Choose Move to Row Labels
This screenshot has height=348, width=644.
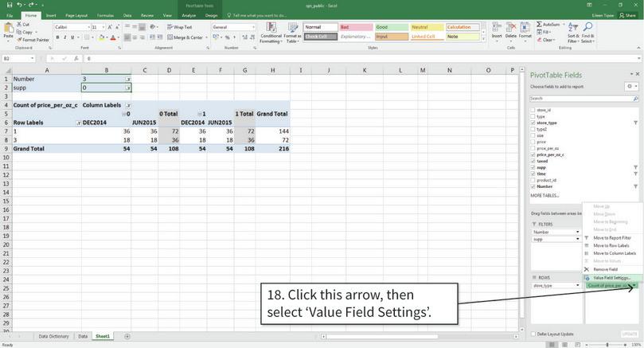point(612,246)
